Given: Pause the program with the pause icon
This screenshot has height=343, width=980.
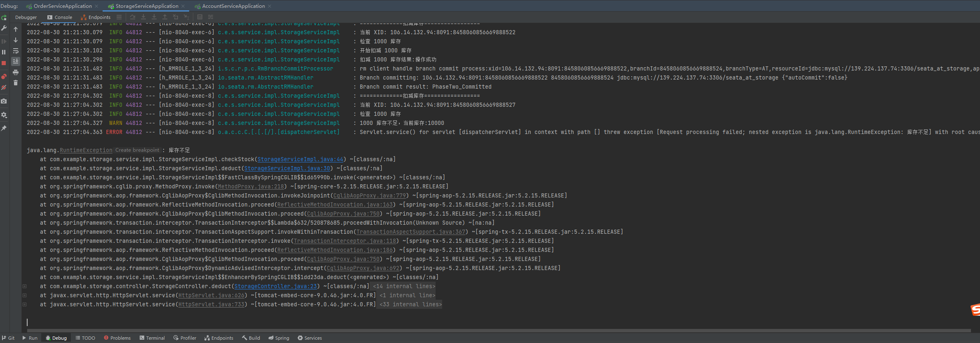Looking at the screenshot, I should (x=4, y=52).
